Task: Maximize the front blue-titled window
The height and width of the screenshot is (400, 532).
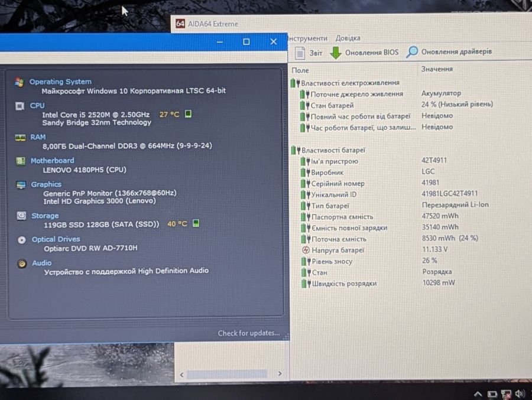Action: [246, 42]
